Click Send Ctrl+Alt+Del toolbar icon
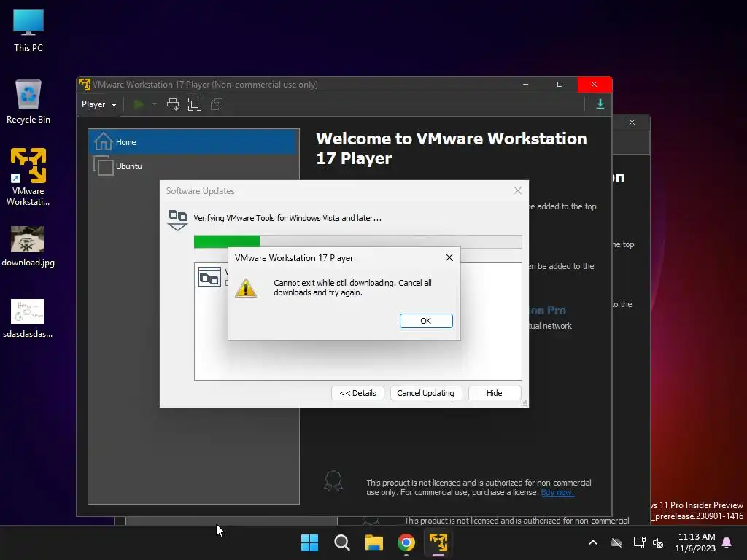 click(x=173, y=104)
